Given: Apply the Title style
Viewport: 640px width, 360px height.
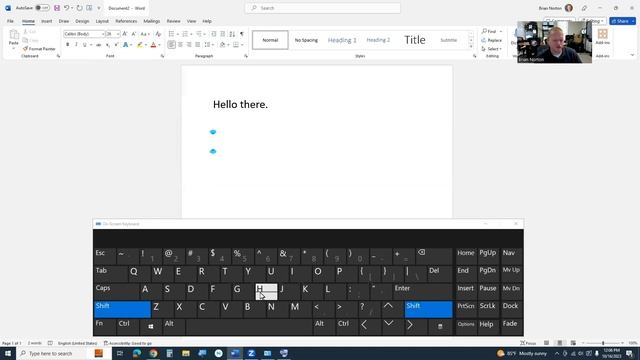Looking at the screenshot, I should click(415, 40).
